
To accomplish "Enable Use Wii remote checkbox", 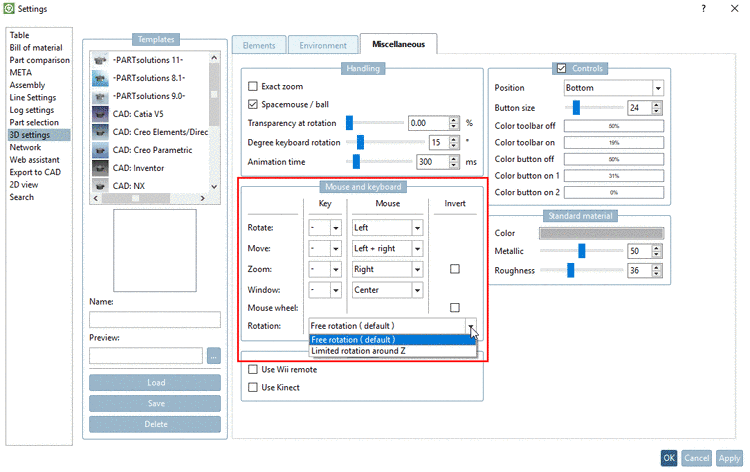I will click(x=253, y=369).
